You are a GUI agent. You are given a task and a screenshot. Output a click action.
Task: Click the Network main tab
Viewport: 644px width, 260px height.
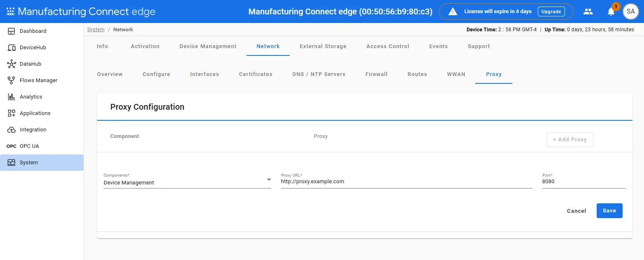tap(268, 46)
